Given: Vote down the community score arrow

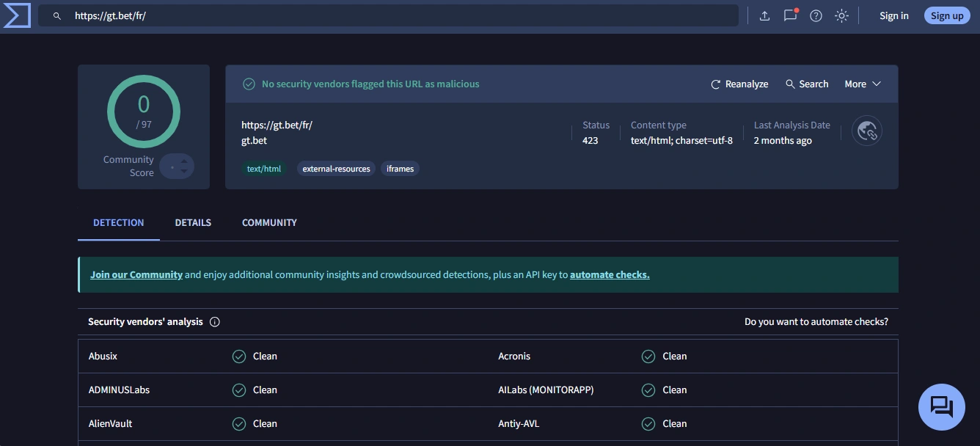Looking at the screenshot, I should 184,172.
